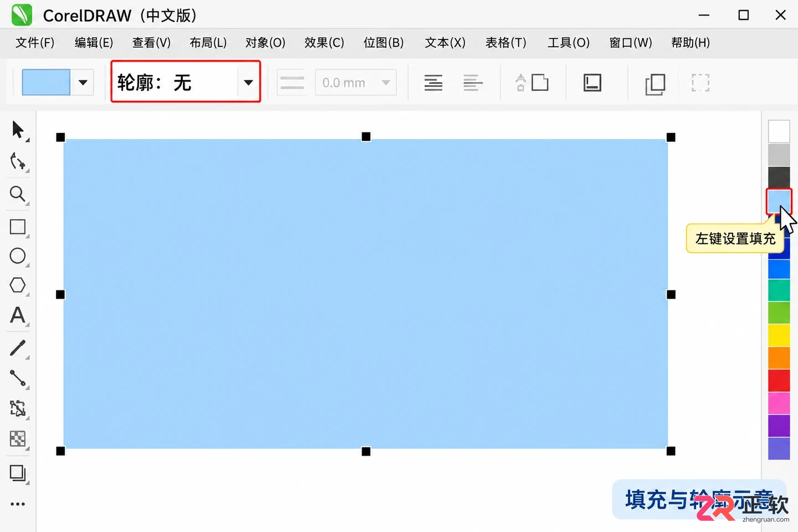Click the bottom-right selection handle of rectangle

point(671,451)
